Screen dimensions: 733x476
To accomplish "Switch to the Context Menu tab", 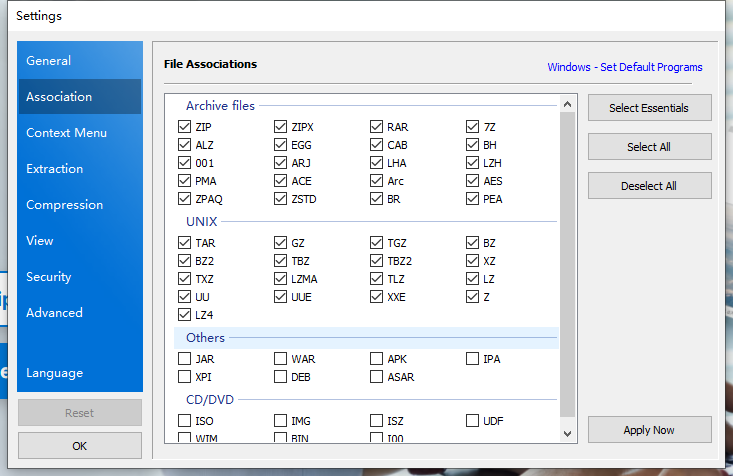I will (x=80, y=133).
